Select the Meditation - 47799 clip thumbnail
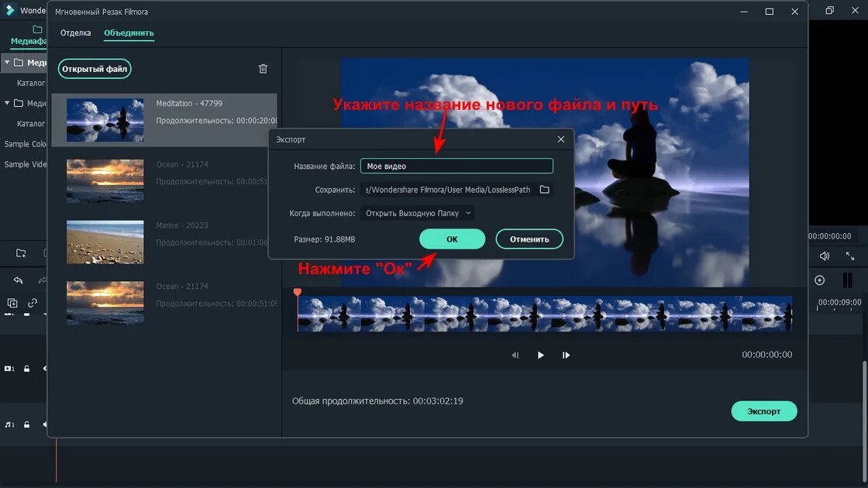Screen dimensions: 868x488 pyautogui.click(x=105, y=120)
